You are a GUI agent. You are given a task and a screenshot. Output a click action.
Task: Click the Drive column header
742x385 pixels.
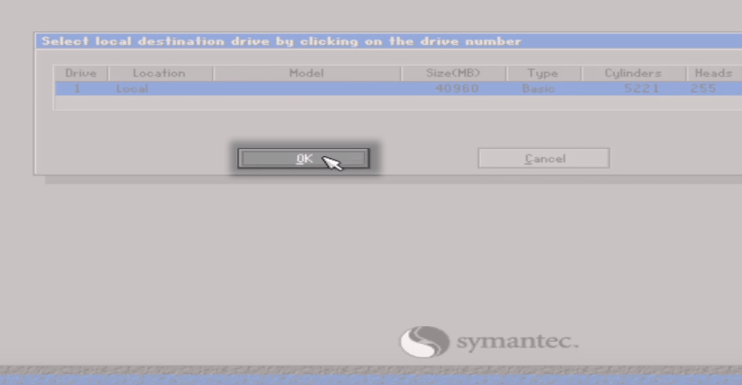coord(81,73)
